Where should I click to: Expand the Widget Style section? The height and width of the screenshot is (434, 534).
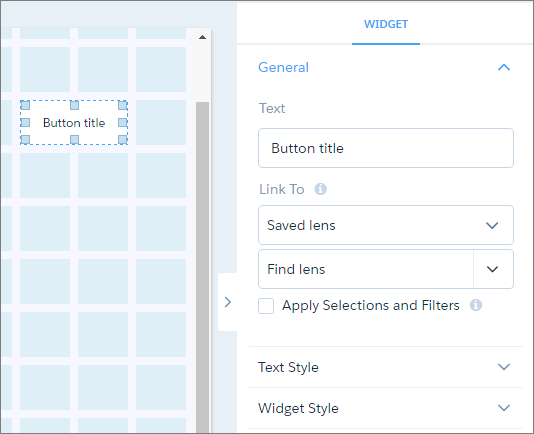[x=386, y=408]
